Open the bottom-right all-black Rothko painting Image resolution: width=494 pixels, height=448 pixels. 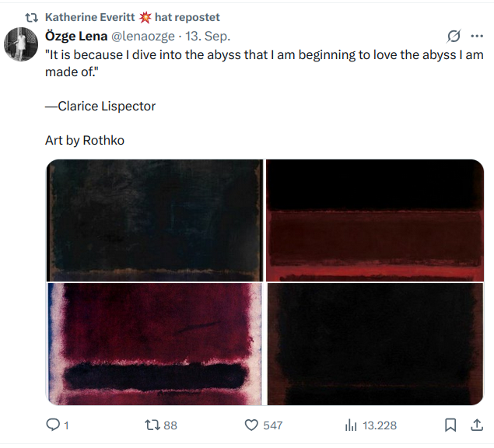(375, 344)
